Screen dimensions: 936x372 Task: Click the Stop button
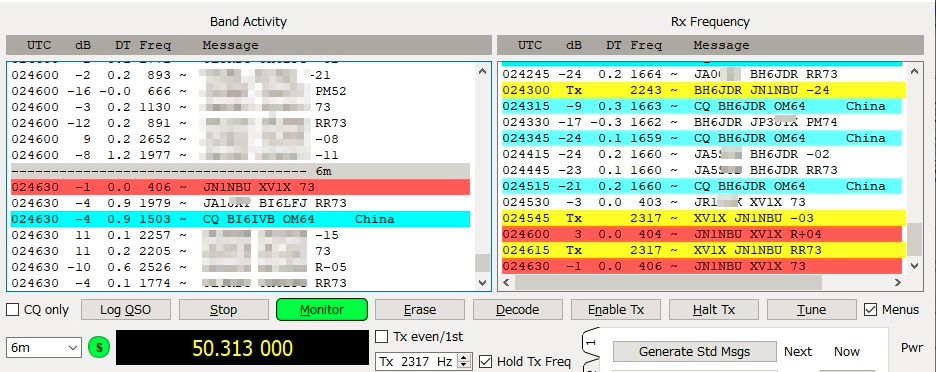[223, 310]
